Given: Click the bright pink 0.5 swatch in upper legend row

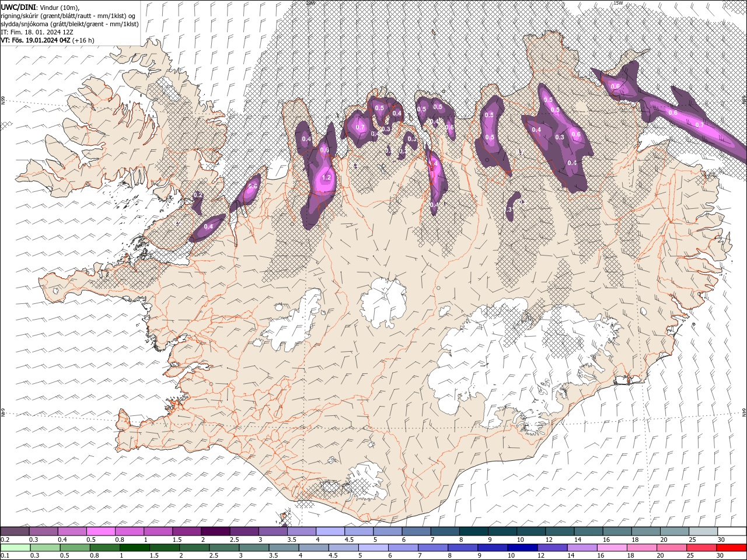Looking at the screenshot, I should [101, 531].
